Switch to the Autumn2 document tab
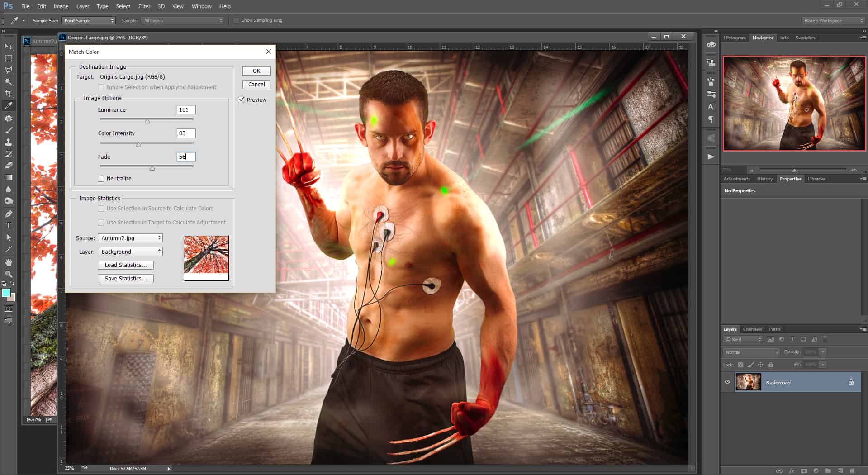The height and width of the screenshot is (475, 868). click(x=40, y=41)
